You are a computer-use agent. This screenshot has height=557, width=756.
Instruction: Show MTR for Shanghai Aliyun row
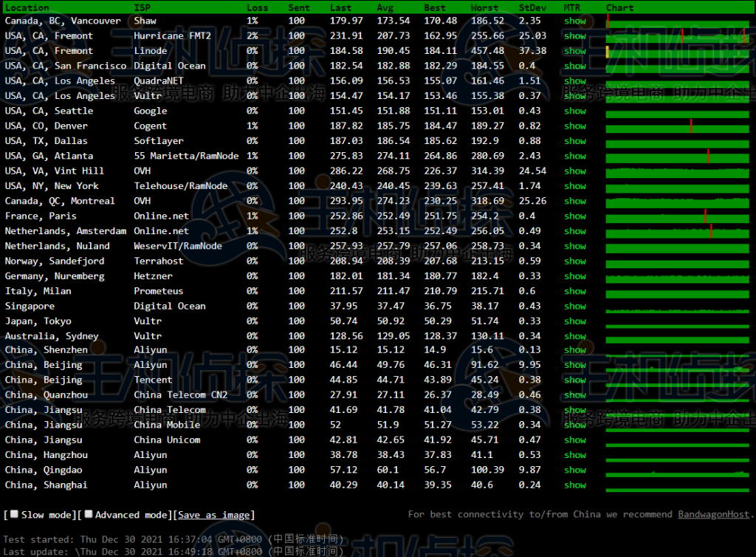pos(574,485)
